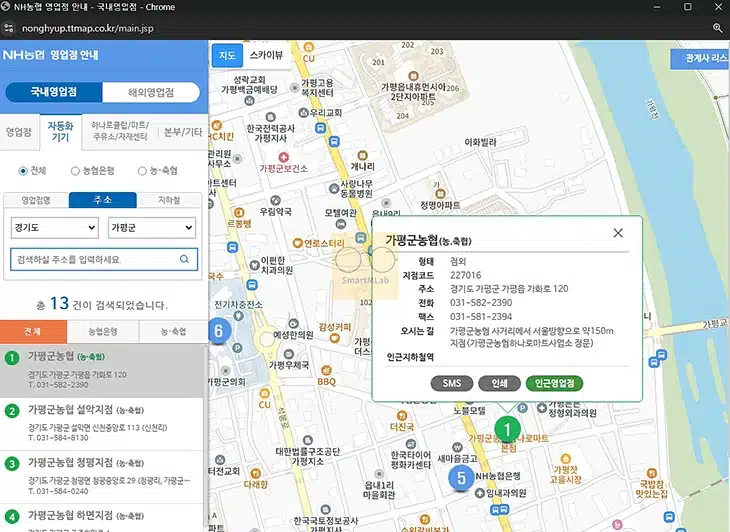Click map marker number 5
This screenshot has width=730, height=532.
(x=461, y=478)
